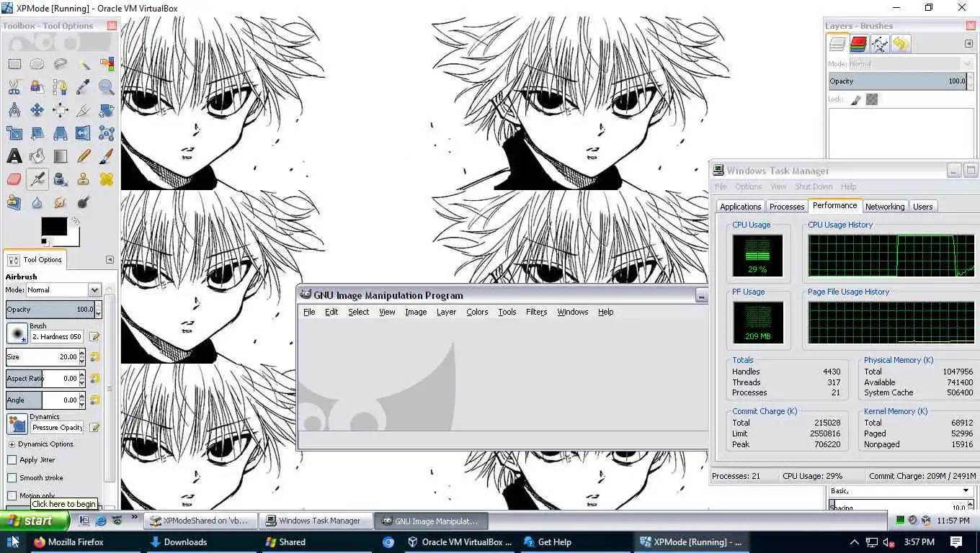Click the black foreground color swatch
Screen dimensions: 980x553
[53, 226]
